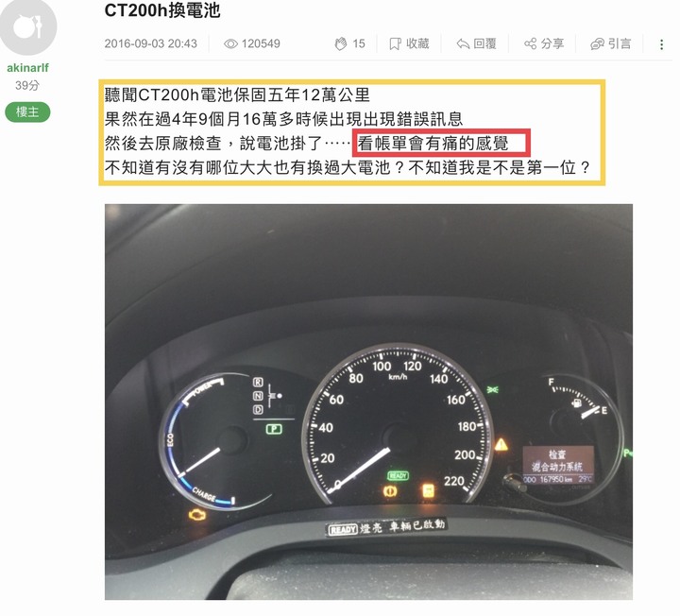Click the 分享 share label
The width and height of the screenshot is (680, 616).
[552, 43]
